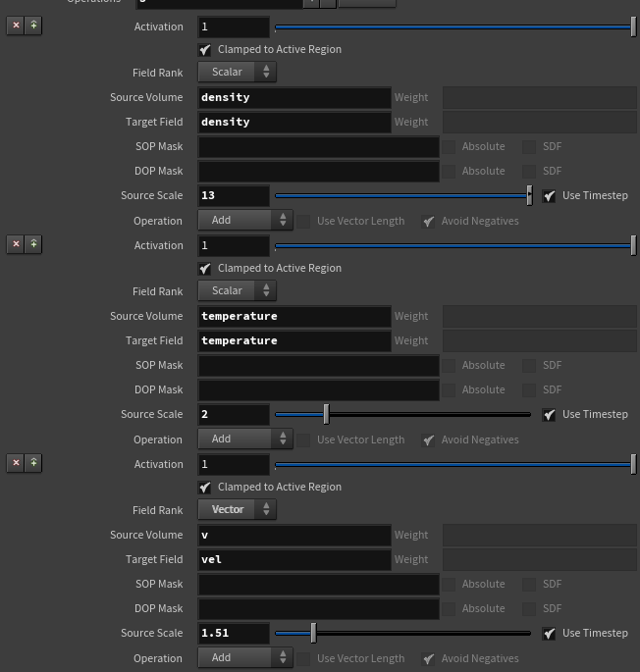Screen dimensions: 640x672
Task: Insert operation before density block with plus icon
Action: [33, 26]
